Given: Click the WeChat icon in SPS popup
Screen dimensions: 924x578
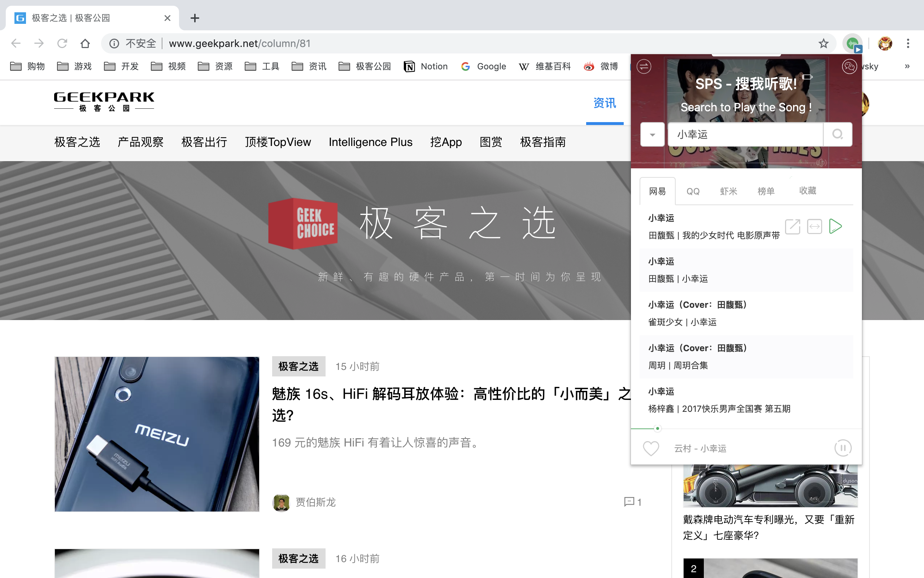Looking at the screenshot, I should coord(849,66).
